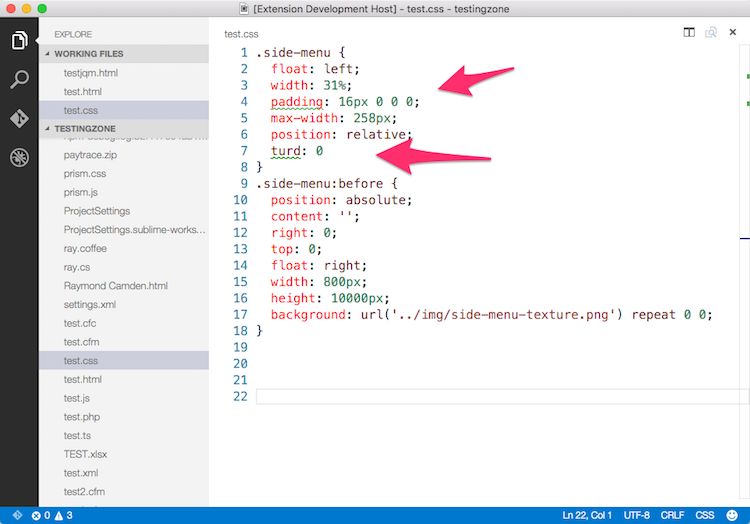Click the .side-menu selector on line 1
Screen dimensions: 750x524
pos(293,53)
